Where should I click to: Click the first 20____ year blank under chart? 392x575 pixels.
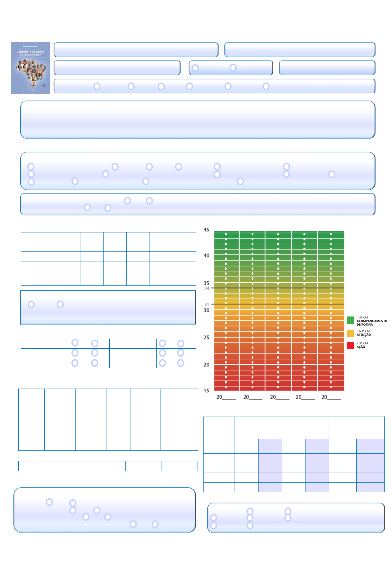tap(226, 397)
